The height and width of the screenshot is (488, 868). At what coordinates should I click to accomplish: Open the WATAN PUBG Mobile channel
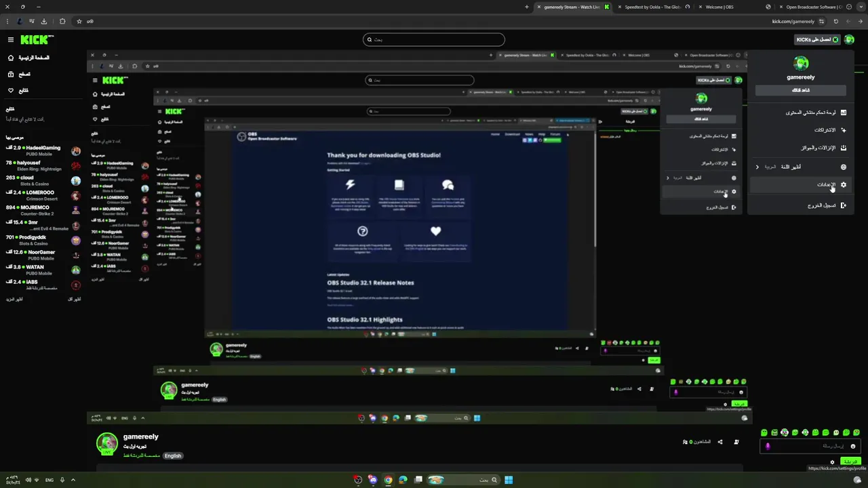pyautogui.click(x=43, y=270)
